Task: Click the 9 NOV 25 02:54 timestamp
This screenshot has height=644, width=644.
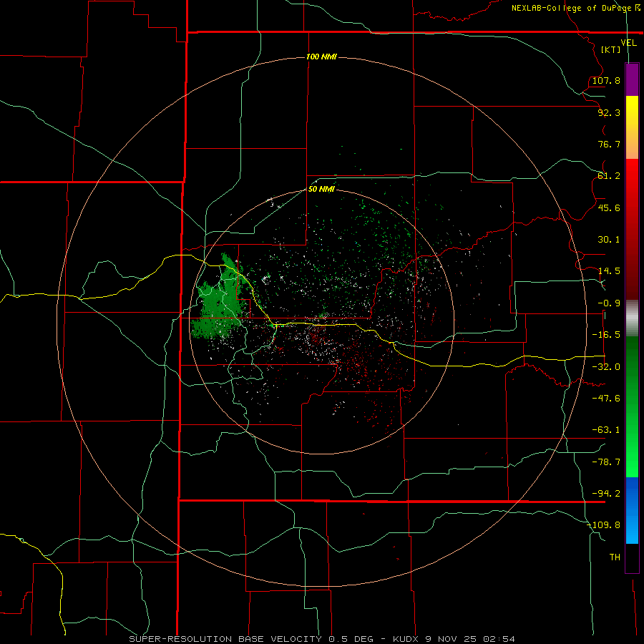Action: coord(472,639)
